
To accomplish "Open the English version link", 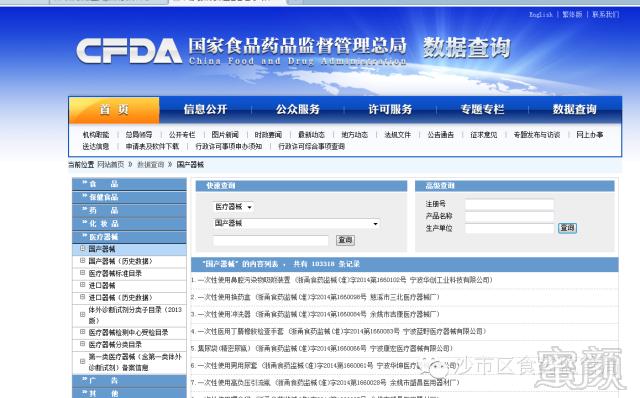I will (540, 15).
